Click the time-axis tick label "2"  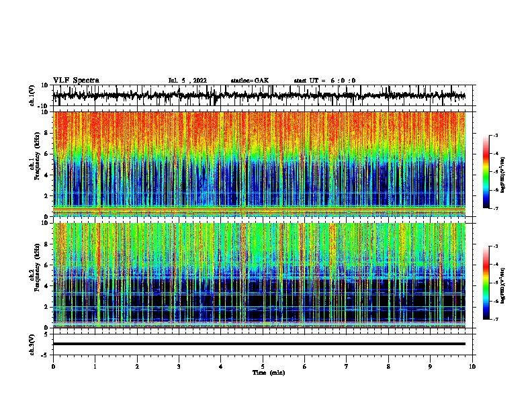pyautogui.click(x=137, y=367)
